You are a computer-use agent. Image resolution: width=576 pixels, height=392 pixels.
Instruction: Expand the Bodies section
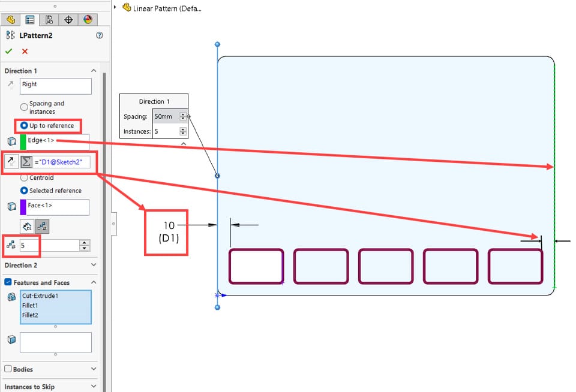pos(94,369)
